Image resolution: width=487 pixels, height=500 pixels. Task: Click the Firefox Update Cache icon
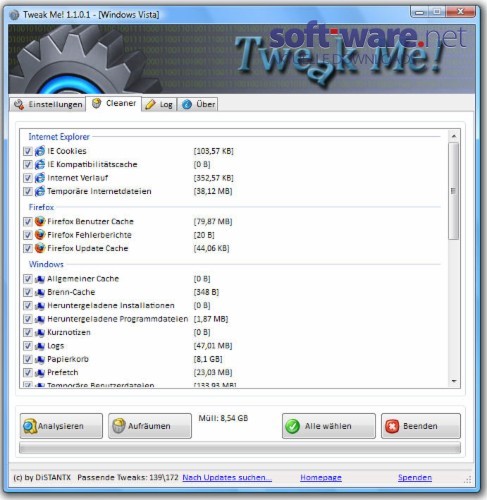pyautogui.click(x=40, y=248)
